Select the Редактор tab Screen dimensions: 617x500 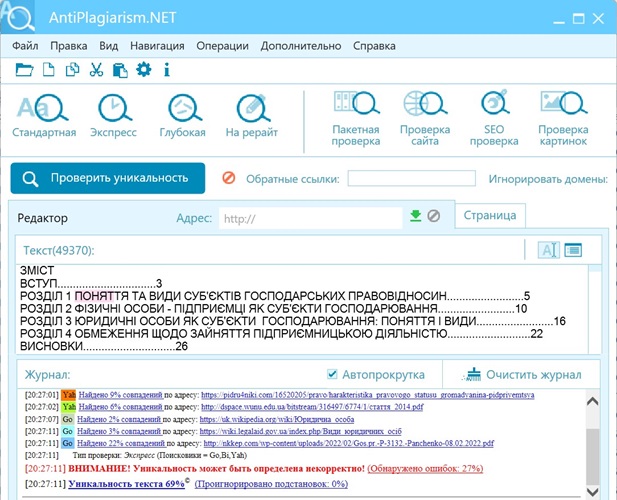42,218
